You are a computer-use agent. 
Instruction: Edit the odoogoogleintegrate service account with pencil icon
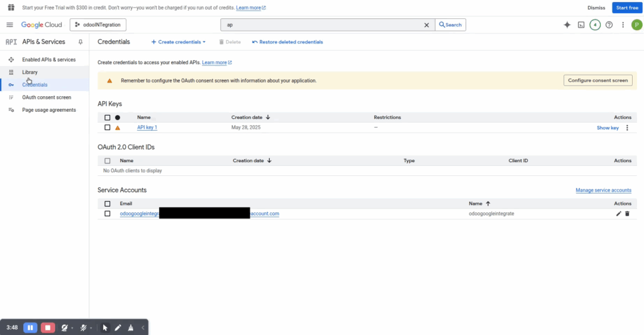[x=619, y=214]
